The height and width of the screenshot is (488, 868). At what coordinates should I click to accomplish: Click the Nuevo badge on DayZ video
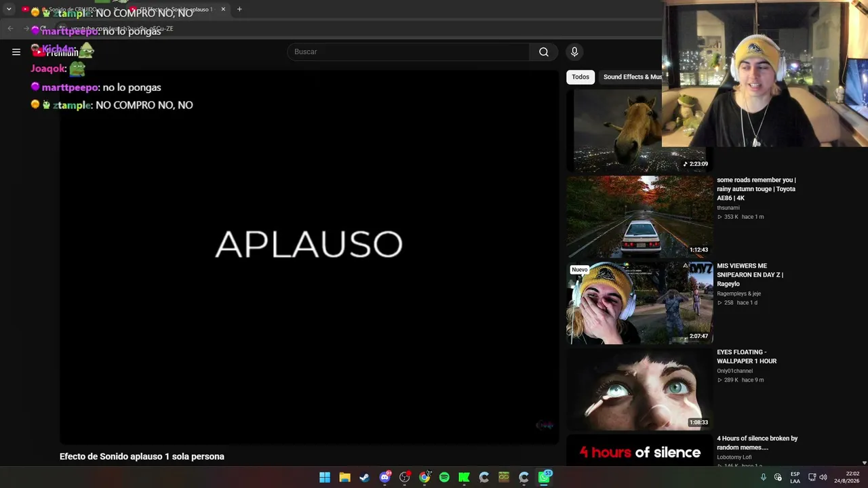click(x=580, y=270)
